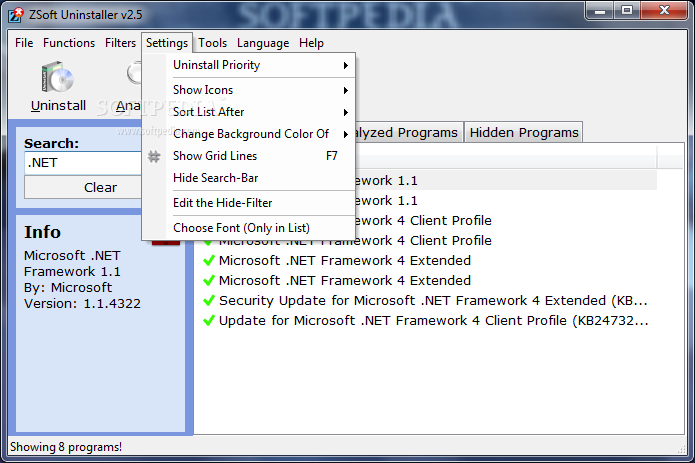695x463 pixels.
Task: Expand Change Background Color Of submenu arrow
Action: coord(346,134)
